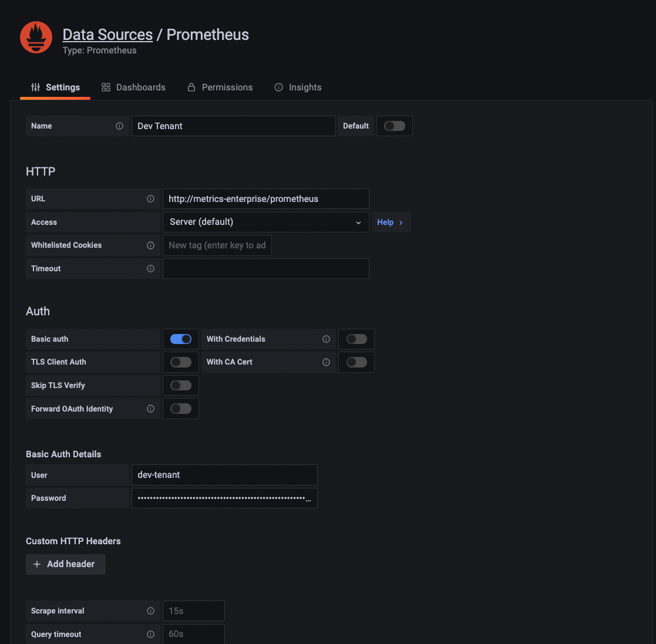656x644 pixels.
Task: Click the plus icon on Add header
Action: [x=37, y=564]
